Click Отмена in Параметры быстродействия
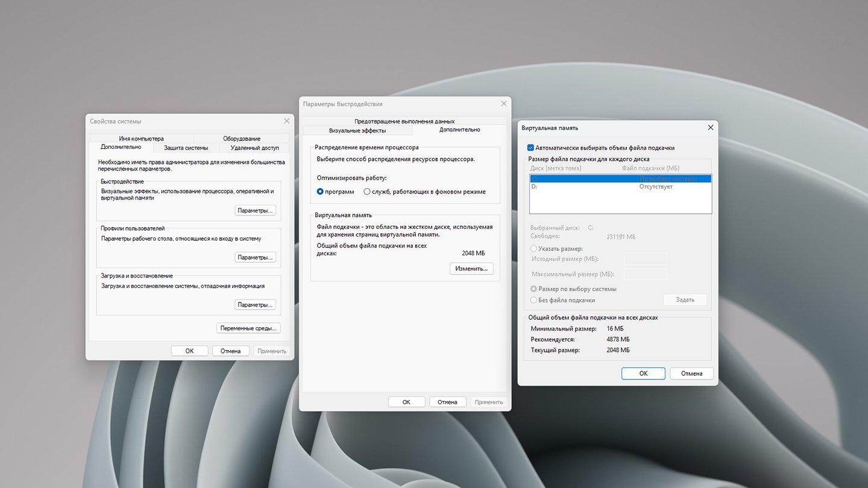 (x=447, y=402)
